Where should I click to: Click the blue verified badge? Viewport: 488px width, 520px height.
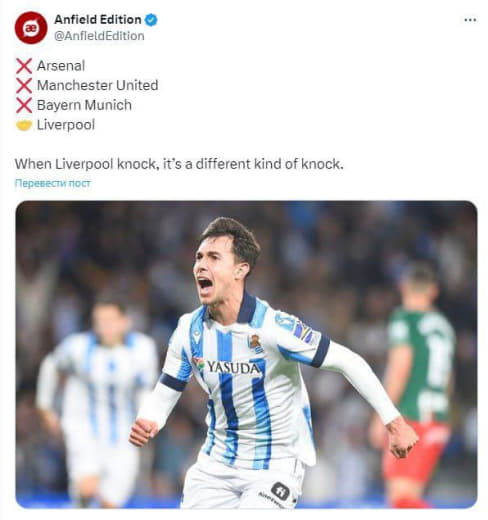pos(151,20)
